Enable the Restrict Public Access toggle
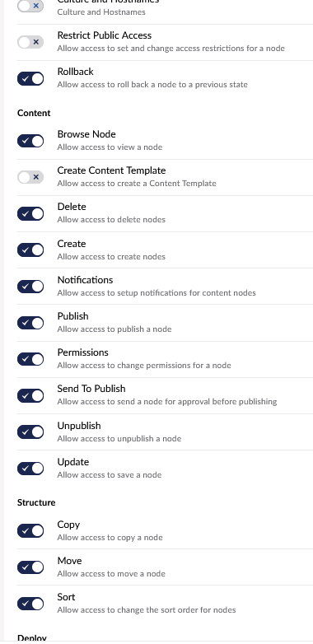This screenshot has height=644, width=313. click(30, 42)
